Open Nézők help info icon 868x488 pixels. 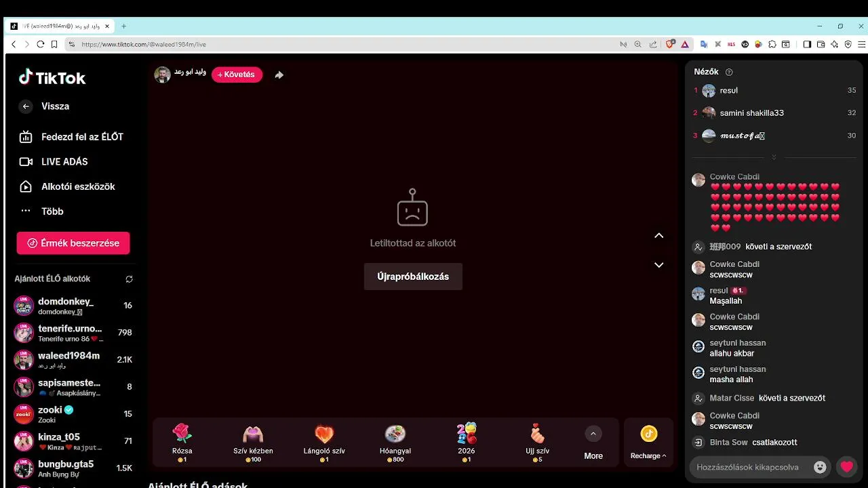click(729, 72)
